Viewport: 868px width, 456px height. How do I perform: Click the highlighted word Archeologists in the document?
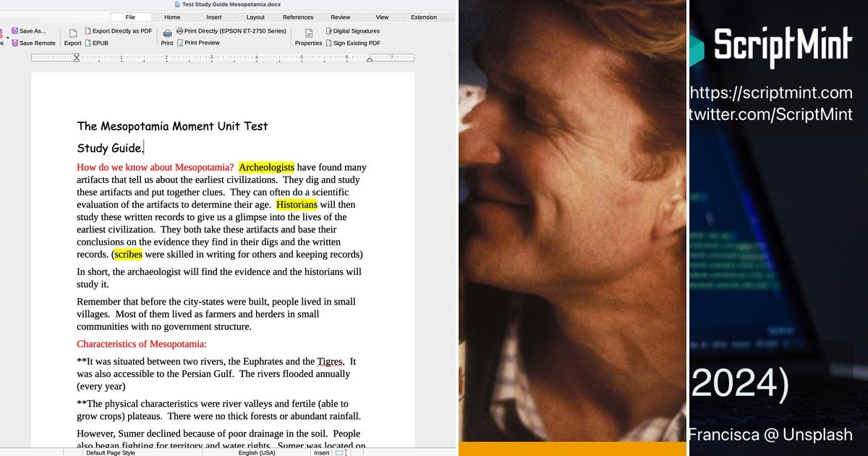tap(267, 167)
